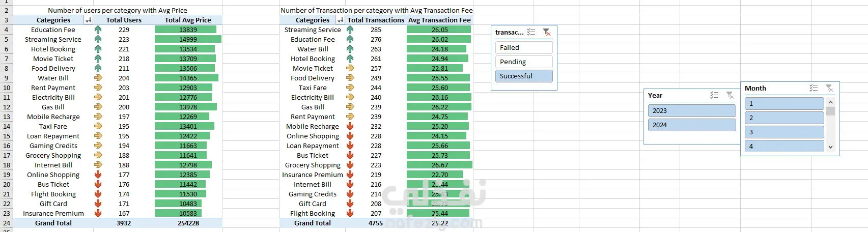Clear filter icon on Month slicer

pos(829,88)
